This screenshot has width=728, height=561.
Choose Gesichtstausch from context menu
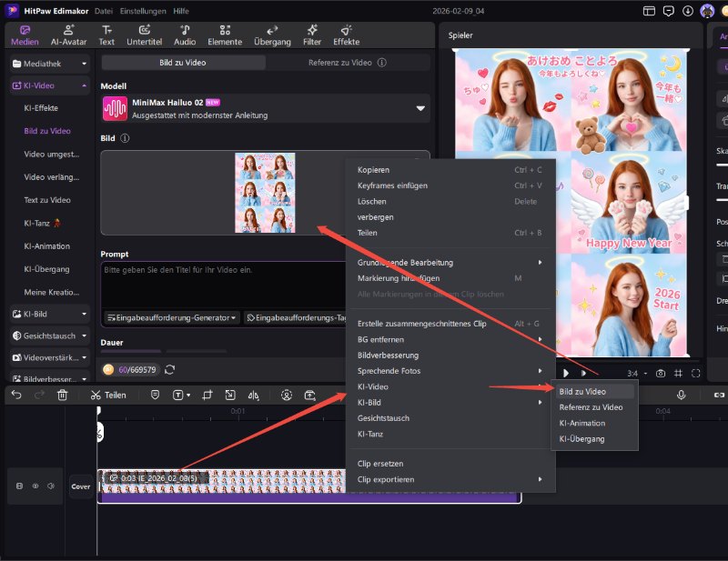point(383,418)
